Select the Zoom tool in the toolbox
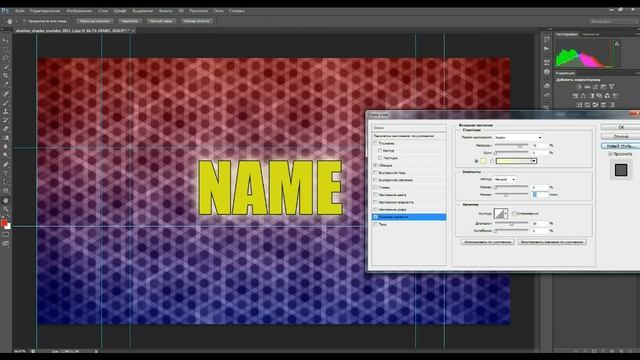The width and height of the screenshot is (640, 360). [x=6, y=209]
